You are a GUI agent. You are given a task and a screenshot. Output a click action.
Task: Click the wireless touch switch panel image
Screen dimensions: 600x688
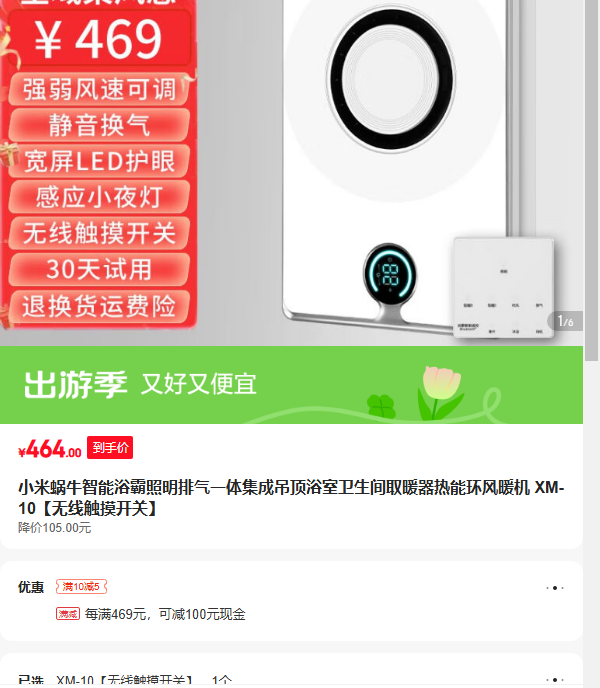coord(503,287)
